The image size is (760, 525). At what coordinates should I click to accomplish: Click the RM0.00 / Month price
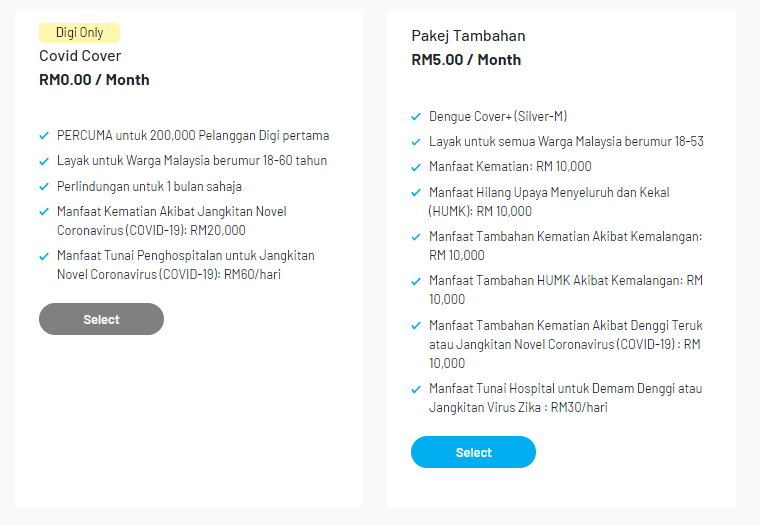click(x=94, y=80)
